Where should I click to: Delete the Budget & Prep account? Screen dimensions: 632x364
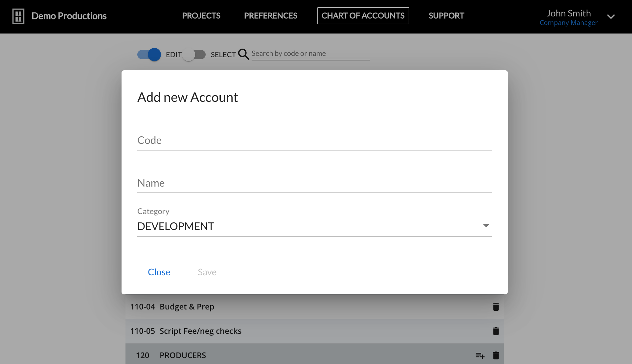(496, 307)
